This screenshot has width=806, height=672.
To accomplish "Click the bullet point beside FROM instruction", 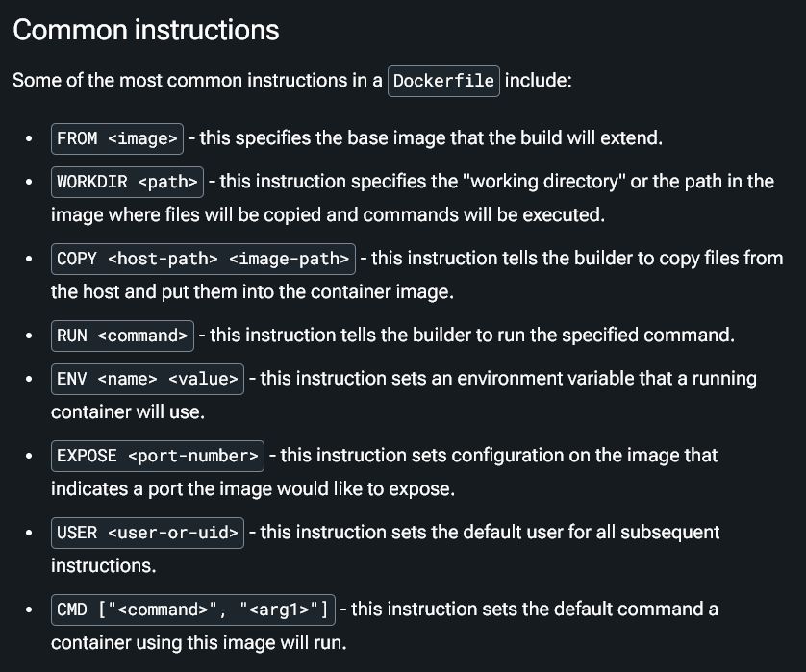I will [x=29, y=138].
